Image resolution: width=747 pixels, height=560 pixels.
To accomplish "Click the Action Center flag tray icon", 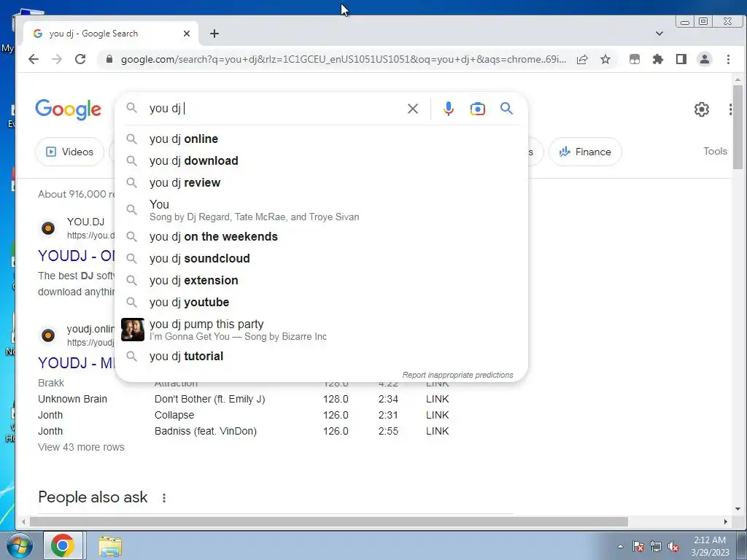I will 638,546.
